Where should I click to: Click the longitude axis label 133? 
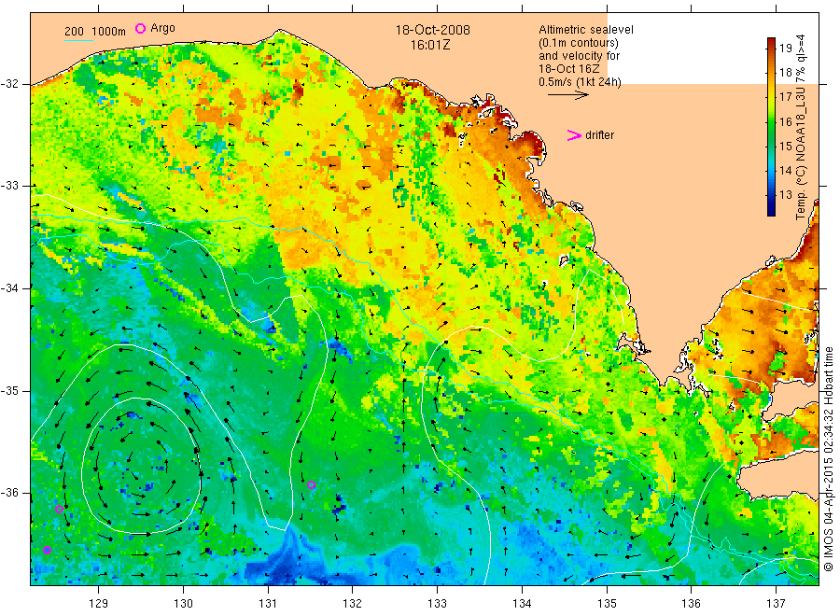pyautogui.click(x=437, y=604)
